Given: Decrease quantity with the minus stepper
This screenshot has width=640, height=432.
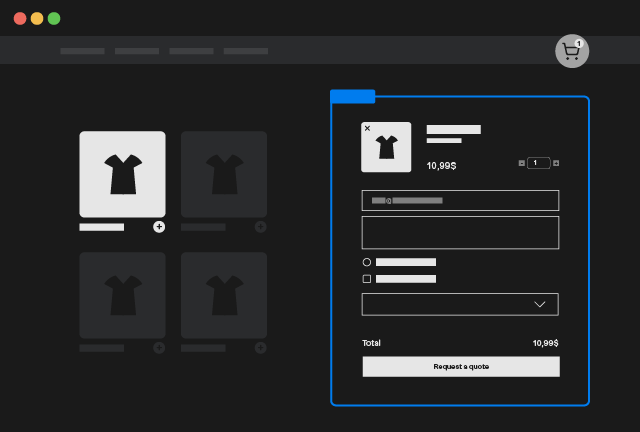Looking at the screenshot, I should coord(521,163).
